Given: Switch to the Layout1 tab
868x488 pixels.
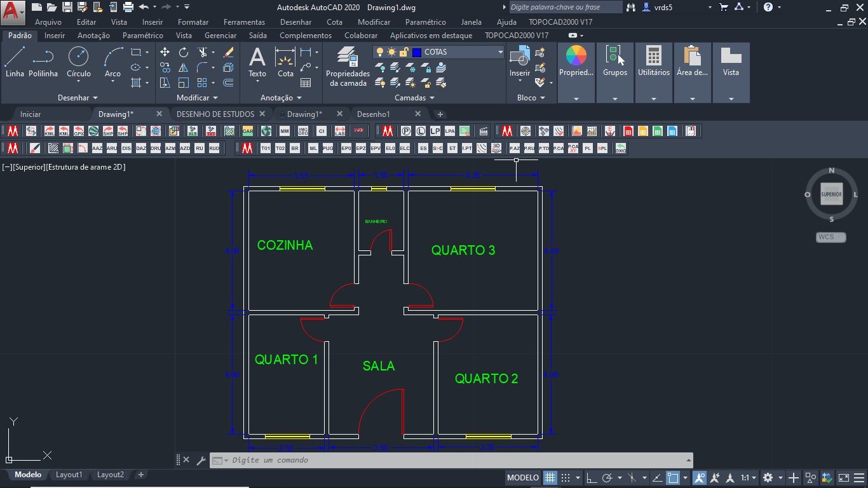Looking at the screenshot, I should tap(69, 475).
